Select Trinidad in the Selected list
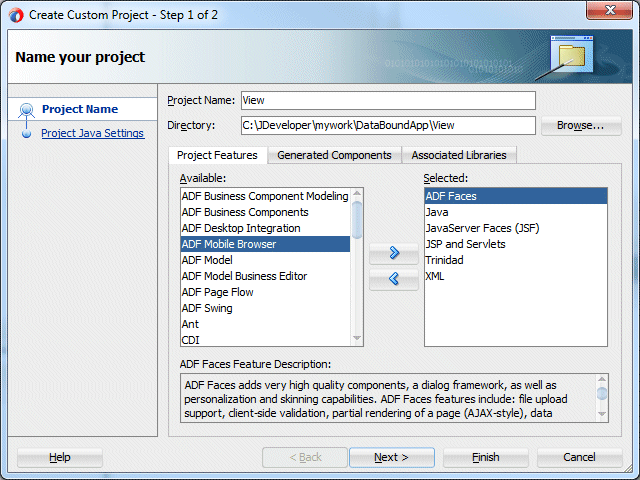 coord(516,260)
